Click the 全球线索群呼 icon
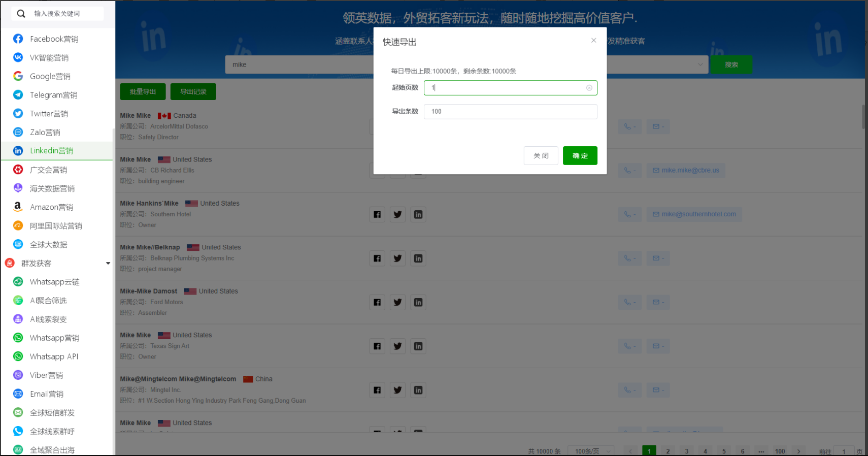 click(x=18, y=431)
